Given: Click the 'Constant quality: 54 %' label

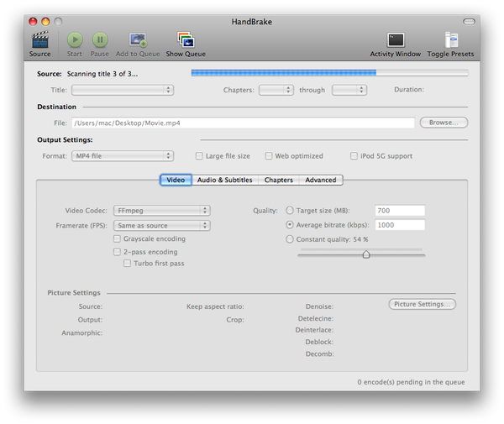Looking at the screenshot, I should [332, 239].
